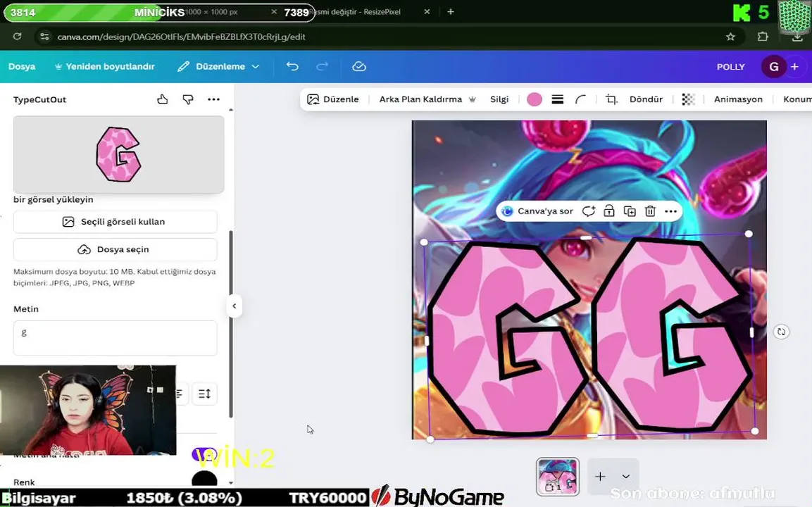Click the side panel vertical scrollbar
This screenshot has height=507, width=812.
[231, 324]
